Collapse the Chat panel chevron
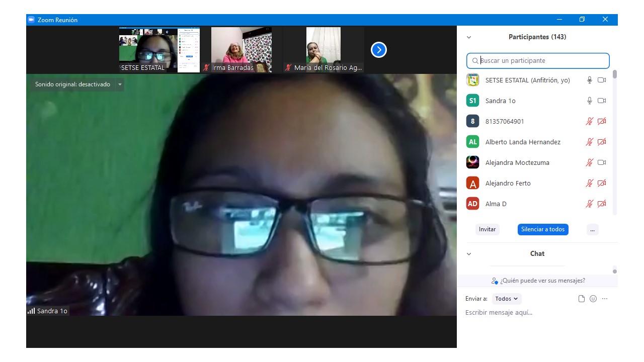The height and width of the screenshot is (362, 644). [x=469, y=254]
